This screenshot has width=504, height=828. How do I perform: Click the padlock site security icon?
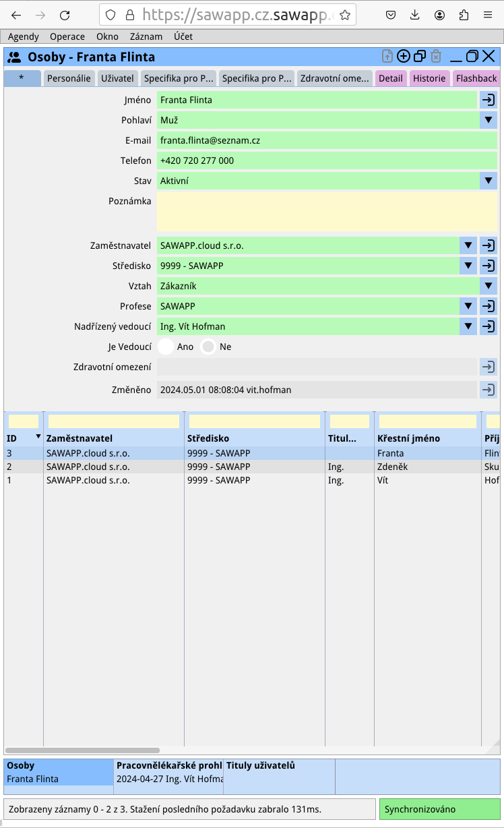(129, 15)
